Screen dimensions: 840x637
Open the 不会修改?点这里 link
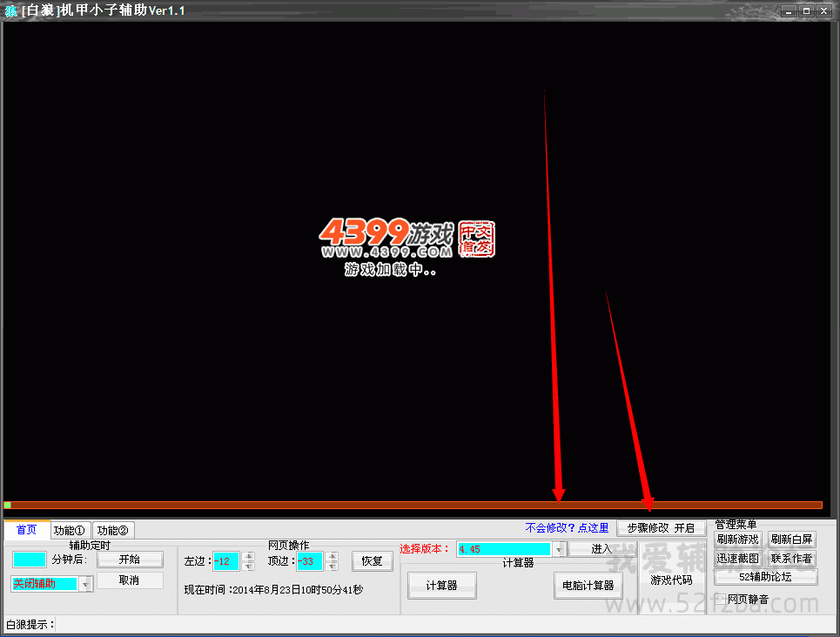[567, 528]
